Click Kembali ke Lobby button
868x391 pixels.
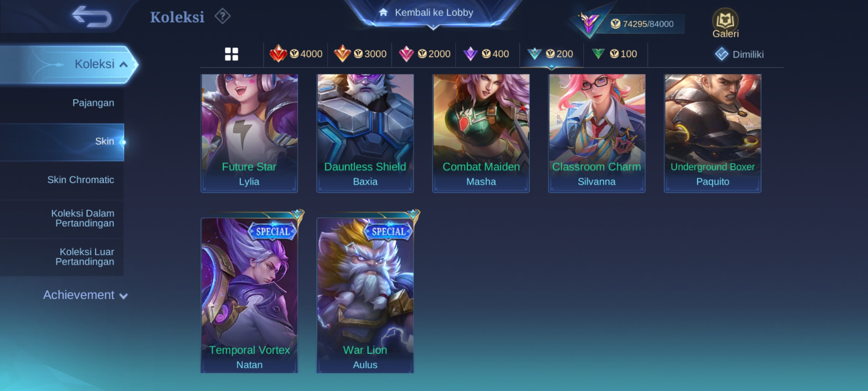(433, 13)
